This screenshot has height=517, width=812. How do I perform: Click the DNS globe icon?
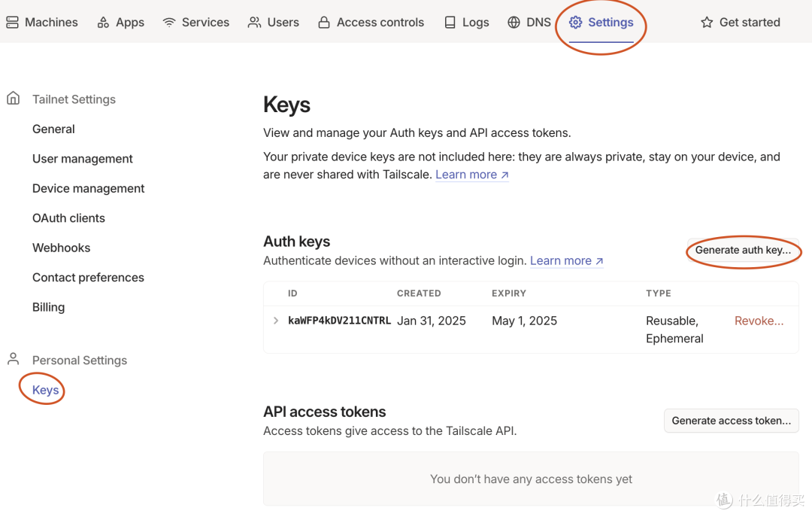point(514,23)
